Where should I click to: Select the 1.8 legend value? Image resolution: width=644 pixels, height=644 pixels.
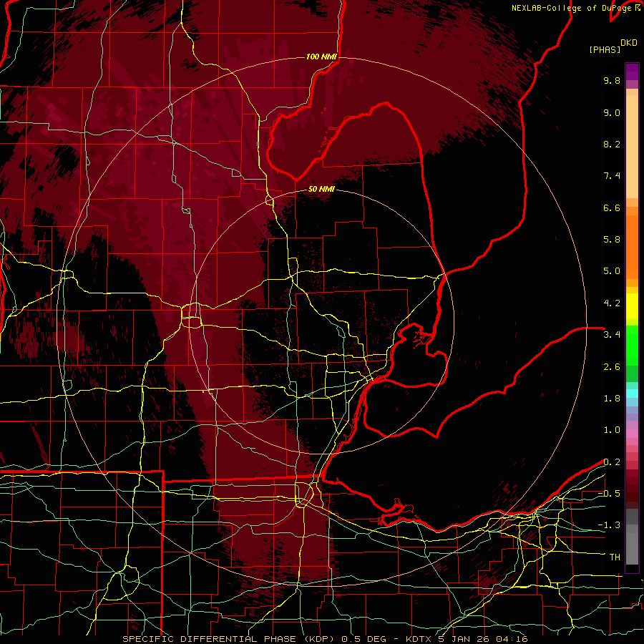pyautogui.click(x=612, y=399)
